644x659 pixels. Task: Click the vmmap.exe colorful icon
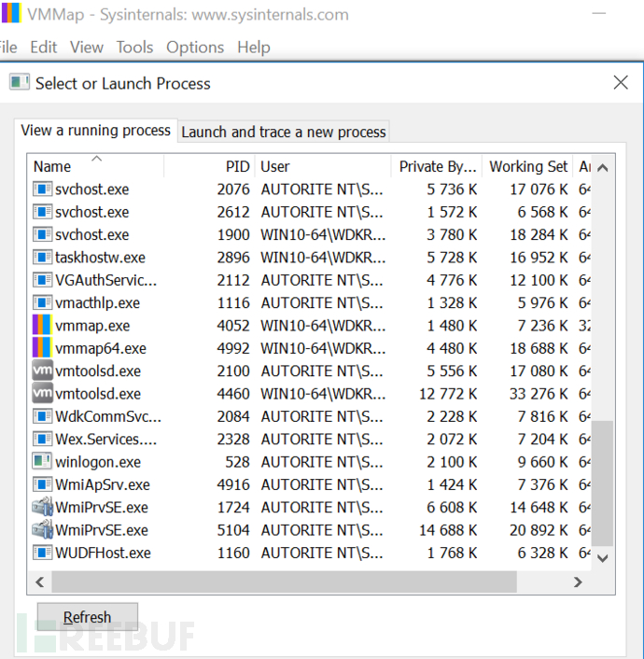42,325
